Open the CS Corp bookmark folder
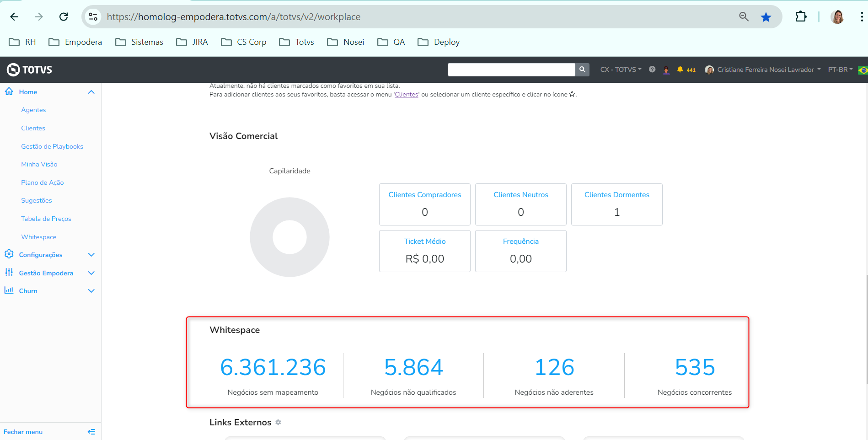The width and height of the screenshot is (868, 440). click(244, 42)
